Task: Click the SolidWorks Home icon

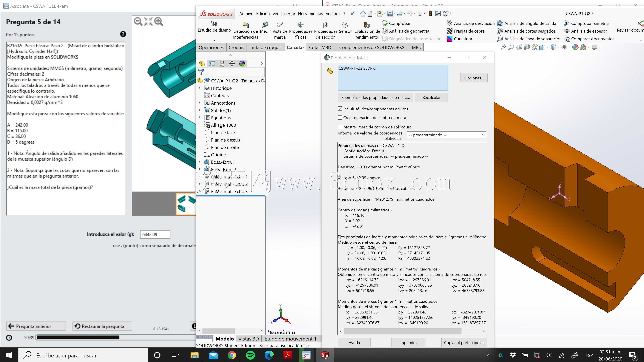Action: coord(363,13)
